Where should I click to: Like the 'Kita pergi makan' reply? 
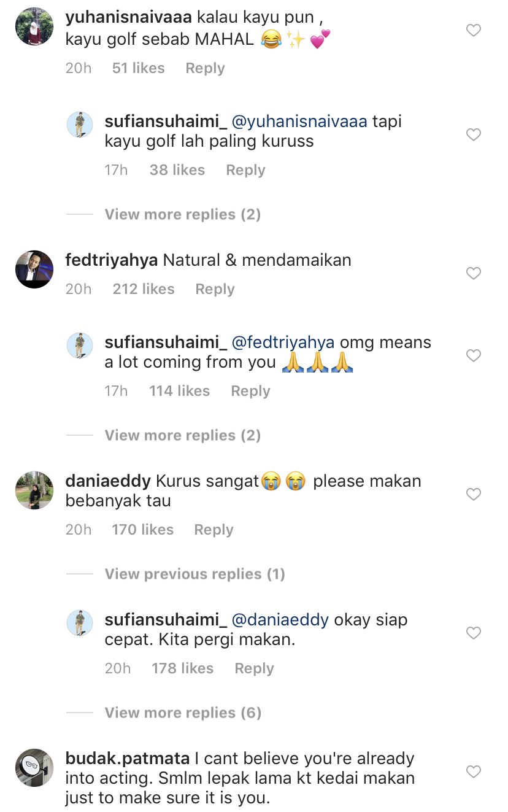474,633
